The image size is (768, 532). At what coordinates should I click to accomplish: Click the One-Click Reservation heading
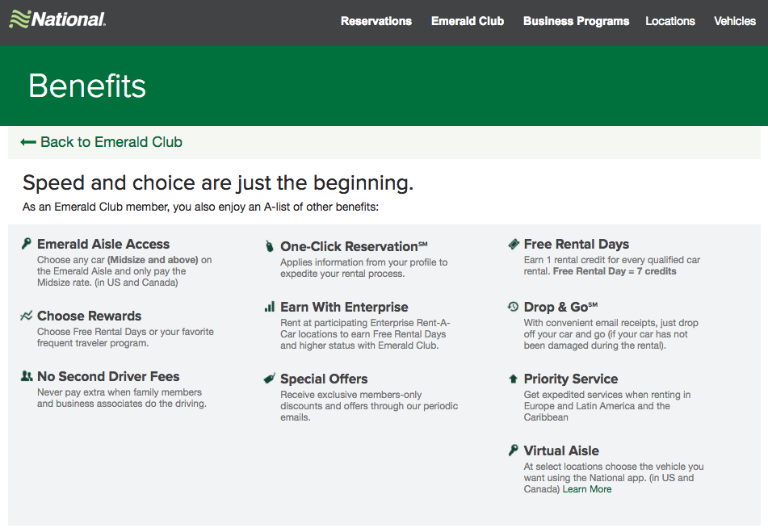(x=354, y=246)
